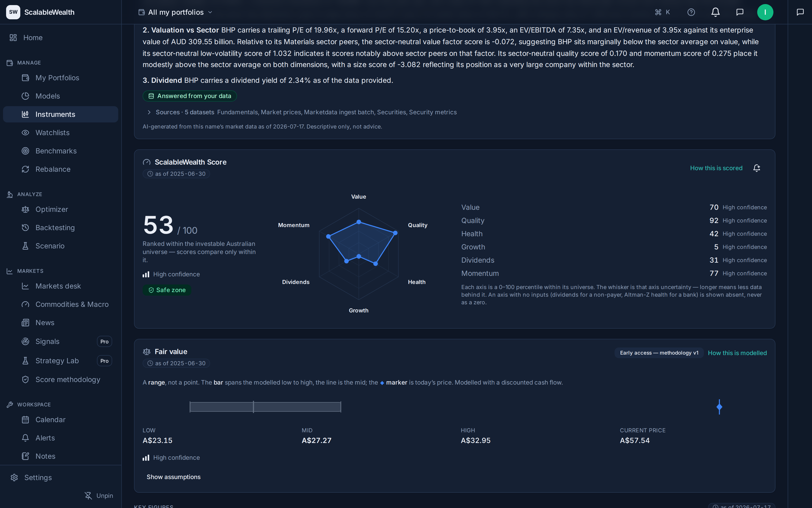Click the CURRENT PRICE A$57.54 value
Image resolution: width=812 pixels, height=508 pixels.
pos(634,440)
